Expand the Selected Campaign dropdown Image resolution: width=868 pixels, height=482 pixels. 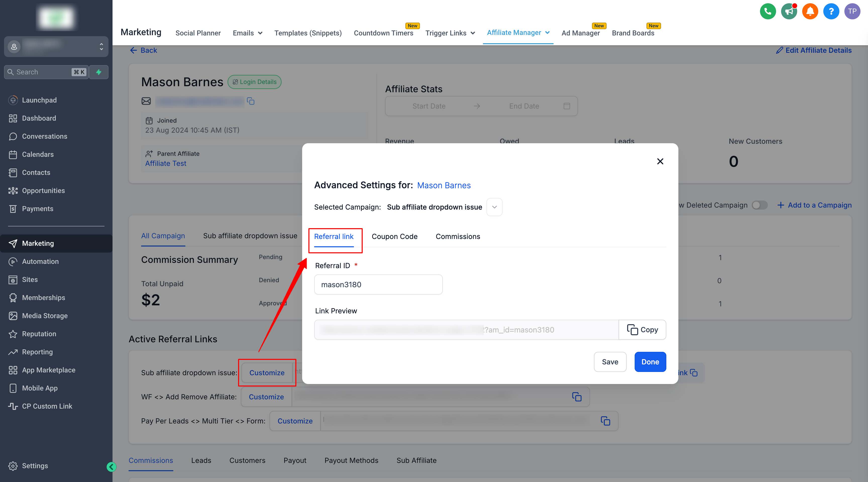(x=494, y=207)
